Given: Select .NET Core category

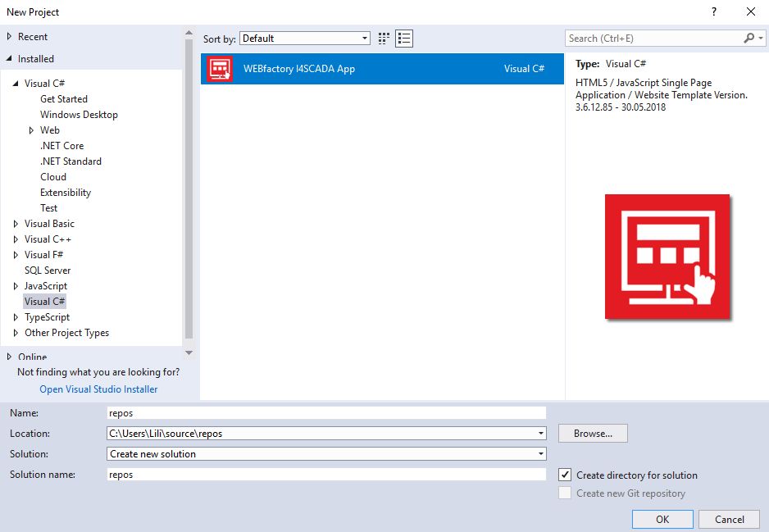Looking at the screenshot, I should (61, 146).
